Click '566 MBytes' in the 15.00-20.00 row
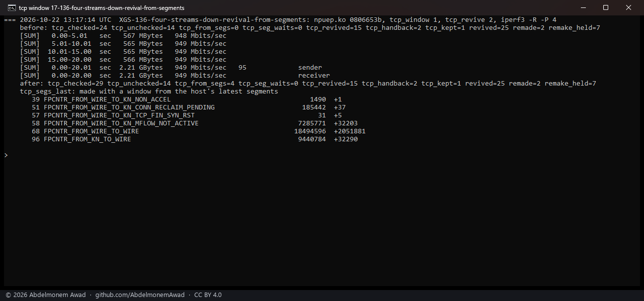This screenshot has height=301, width=644. [143, 60]
